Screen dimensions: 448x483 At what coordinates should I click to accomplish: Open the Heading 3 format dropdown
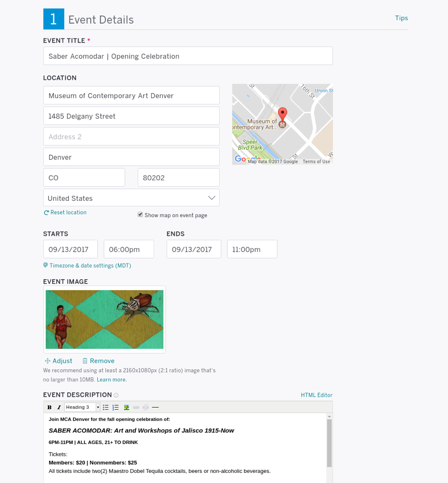83,407
